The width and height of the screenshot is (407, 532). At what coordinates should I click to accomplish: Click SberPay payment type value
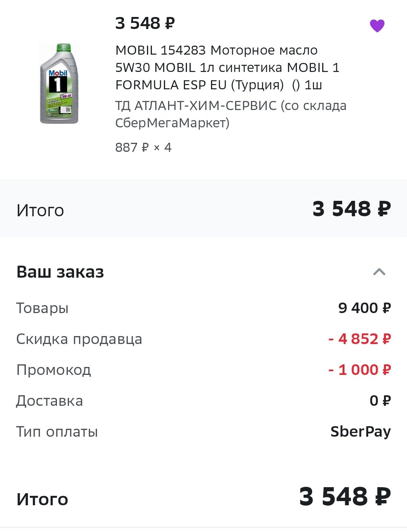point(361,432)
